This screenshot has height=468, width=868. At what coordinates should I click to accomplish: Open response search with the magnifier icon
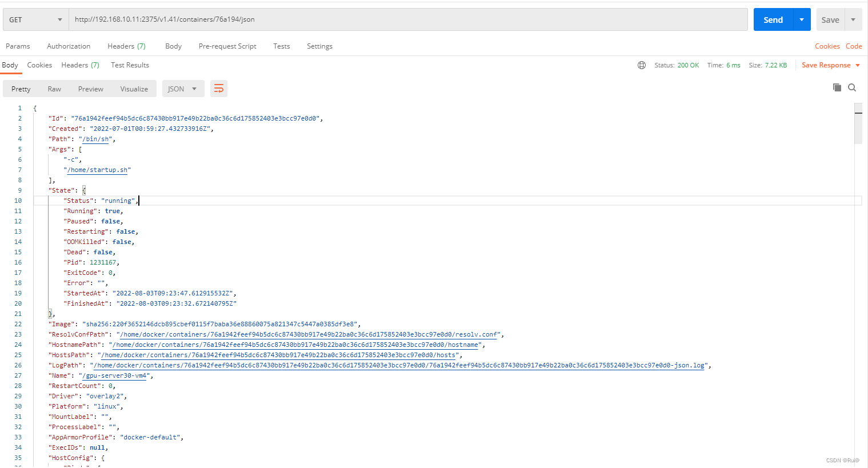tap(852, 87)
